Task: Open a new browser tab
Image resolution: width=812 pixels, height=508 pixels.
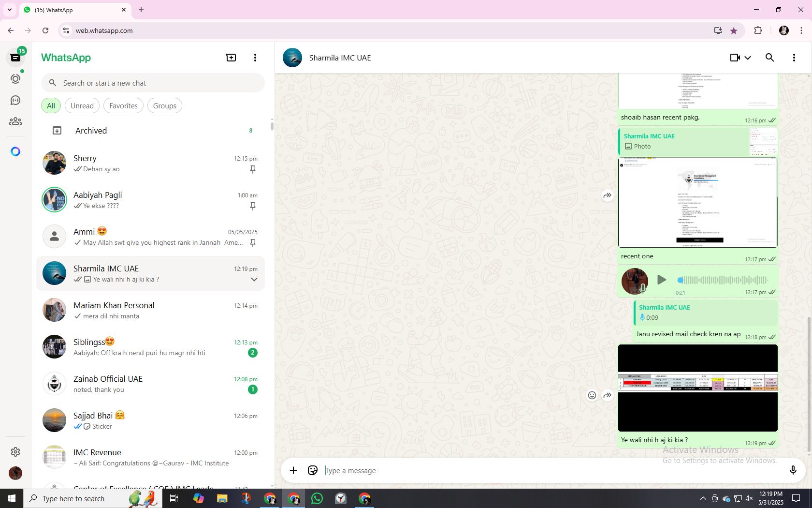Action: pos(141,10)
